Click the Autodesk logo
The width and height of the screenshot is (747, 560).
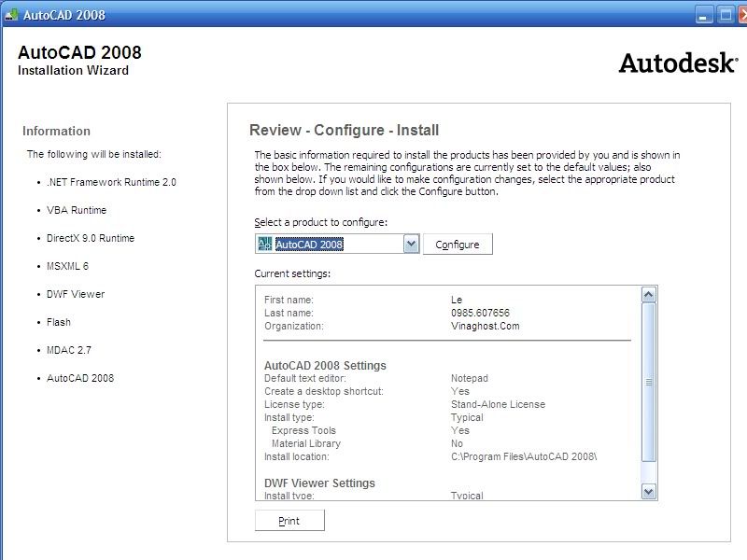[679, 63]
